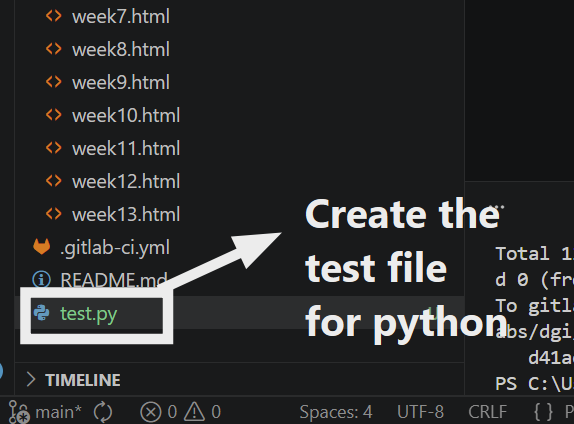Open .gitlab-ci.yml file
The width and height of the screenshot is (574, 424).
pyautogui.click(x=115, y=248)
